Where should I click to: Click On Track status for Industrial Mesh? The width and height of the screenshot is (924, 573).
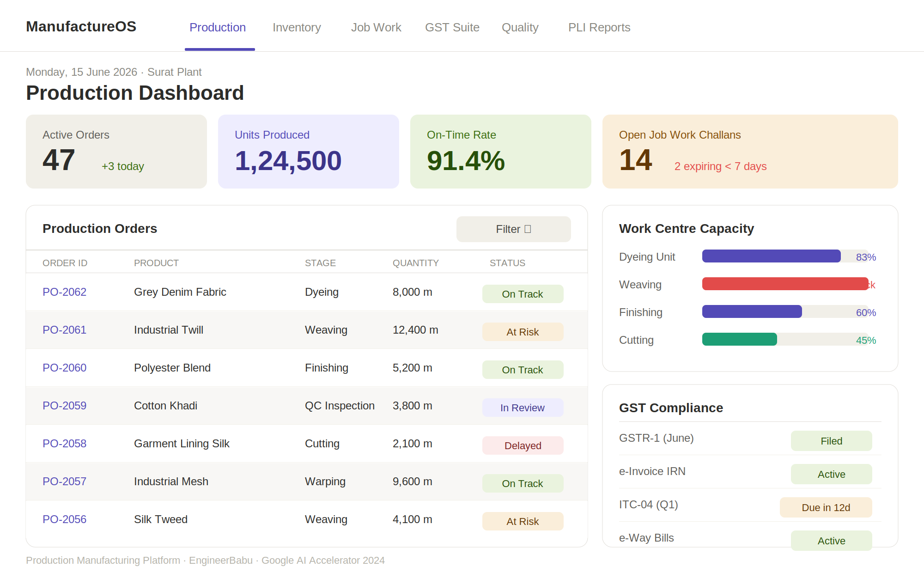coord(523,483)
